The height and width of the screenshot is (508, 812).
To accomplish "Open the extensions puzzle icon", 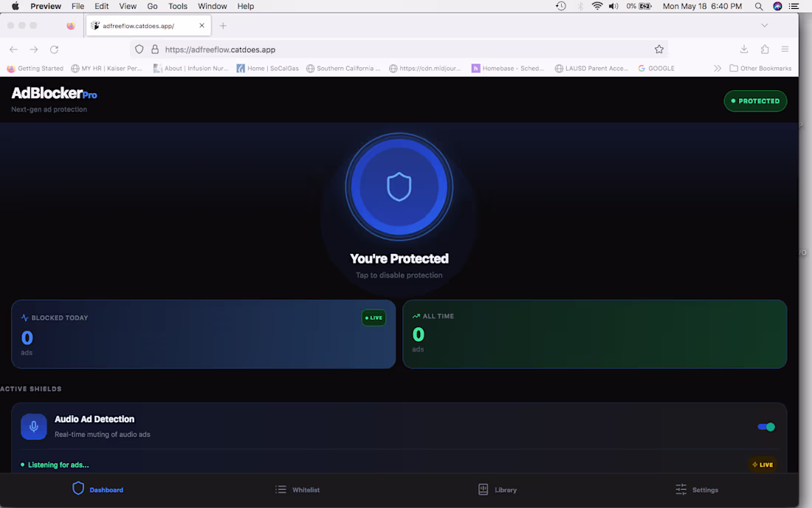I will pyautogui.click(x=765, y=49).
